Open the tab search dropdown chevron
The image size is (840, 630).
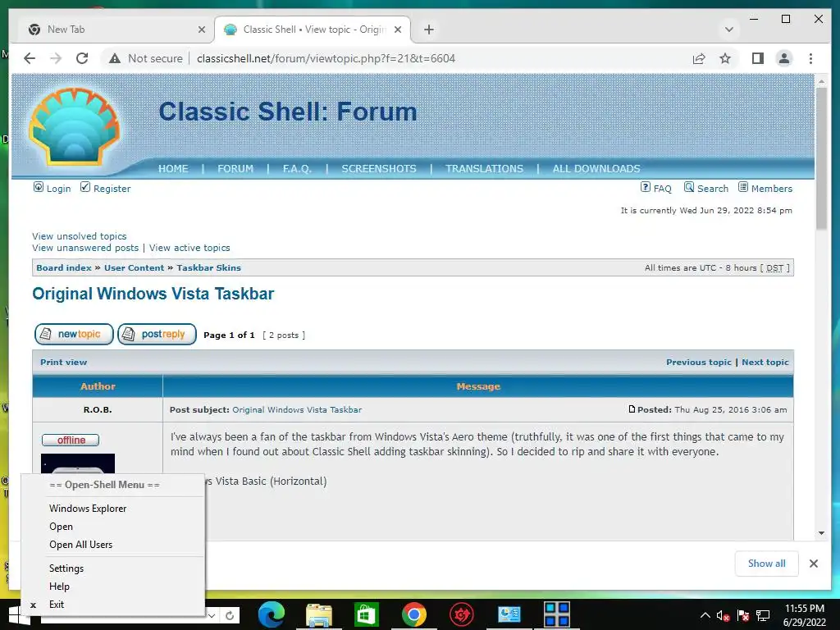point(728,30)
